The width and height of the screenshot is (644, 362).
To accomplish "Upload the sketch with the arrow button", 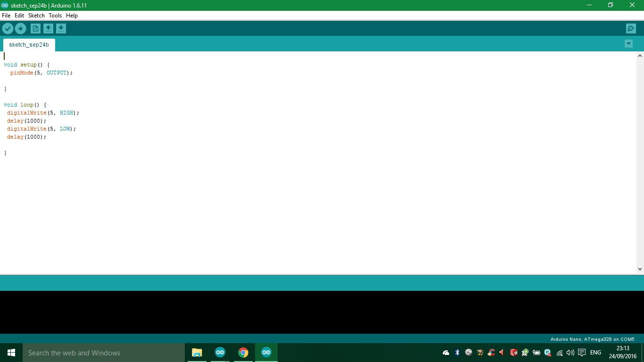I will pos(20,29).
